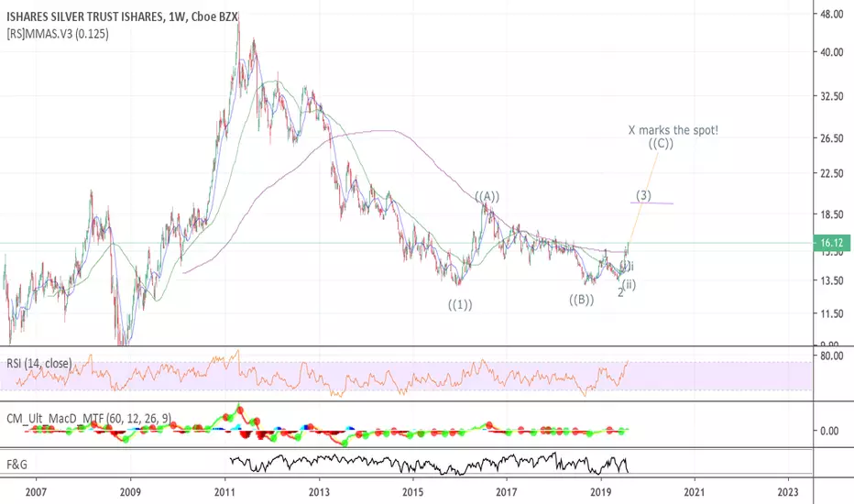The image size is (854, 504).
Task: Click the 2021 time axis label
Action: [x=694, y=493]
